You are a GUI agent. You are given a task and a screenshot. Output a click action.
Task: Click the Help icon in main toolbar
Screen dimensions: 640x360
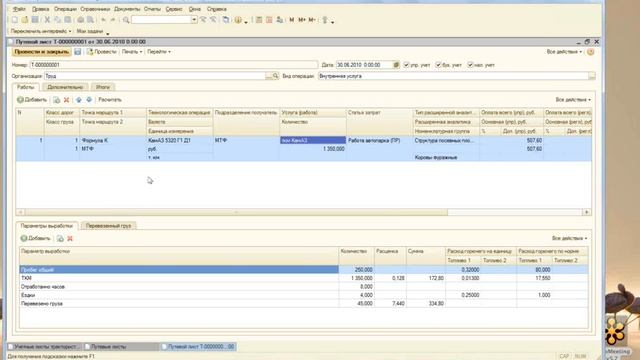tap(238, 20)
